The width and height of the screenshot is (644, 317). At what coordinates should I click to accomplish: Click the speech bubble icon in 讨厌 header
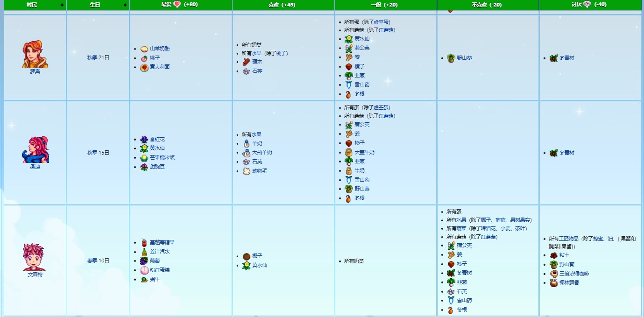[x=587, y=5]
